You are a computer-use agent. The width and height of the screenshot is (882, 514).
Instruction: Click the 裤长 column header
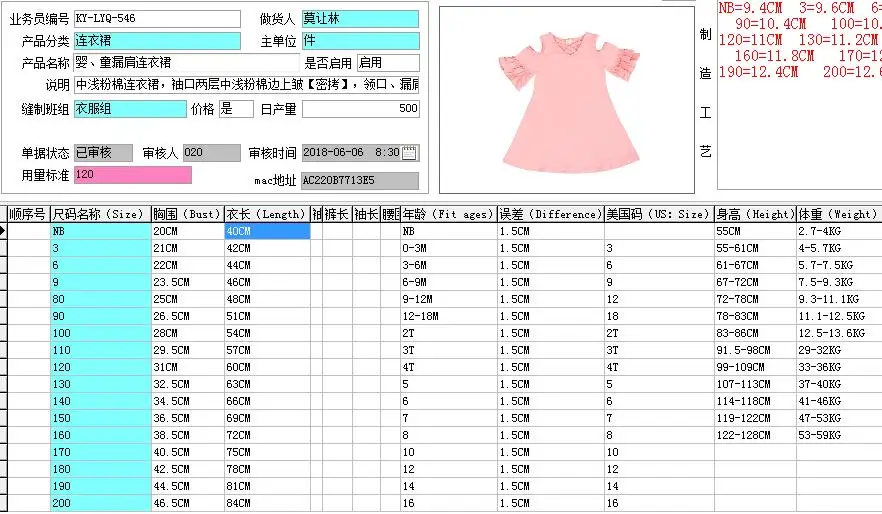point(337,214)
